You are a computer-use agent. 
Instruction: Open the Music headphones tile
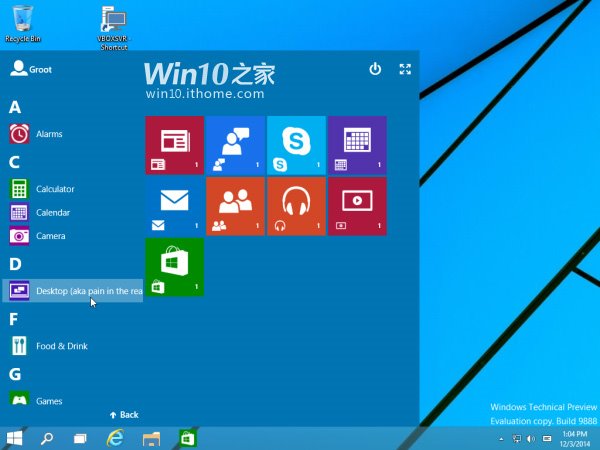coord(296,206)
